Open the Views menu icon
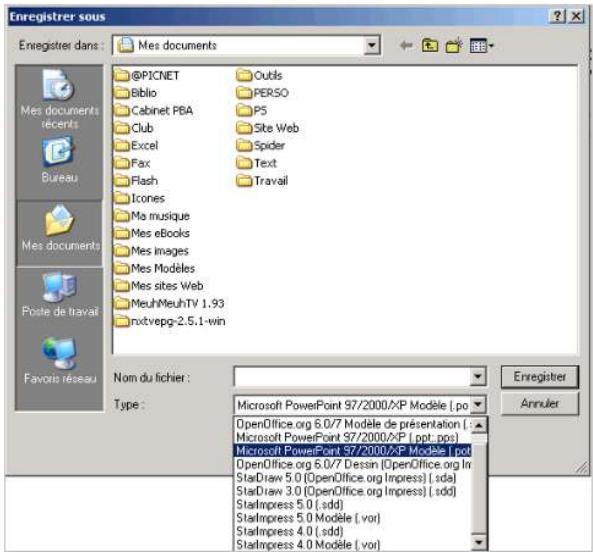 tap(478, 46)
